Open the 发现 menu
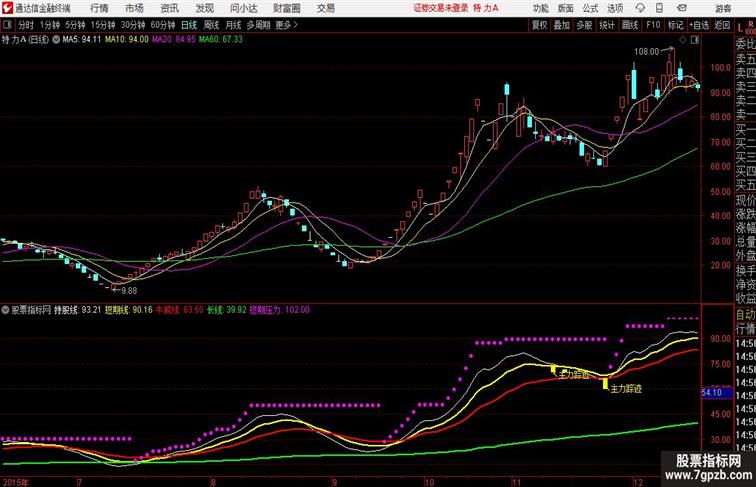 click(x=204, y=8)
